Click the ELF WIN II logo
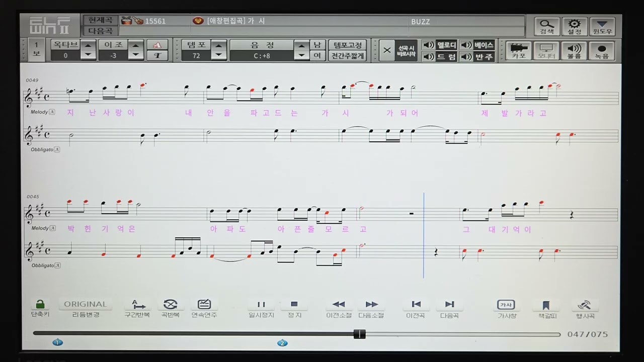Image resolution: width=644 pixels, height=362 pixels. click(x=50, y=26)
